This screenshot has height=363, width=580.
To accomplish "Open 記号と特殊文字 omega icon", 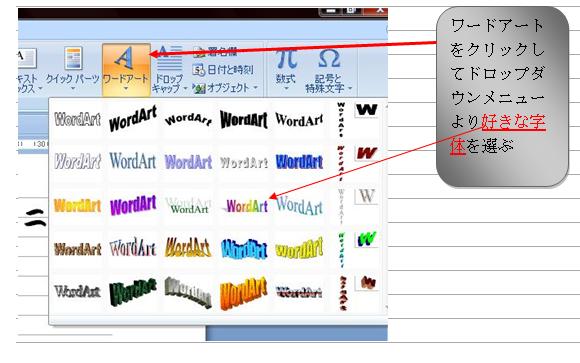I will click(329, 59).
